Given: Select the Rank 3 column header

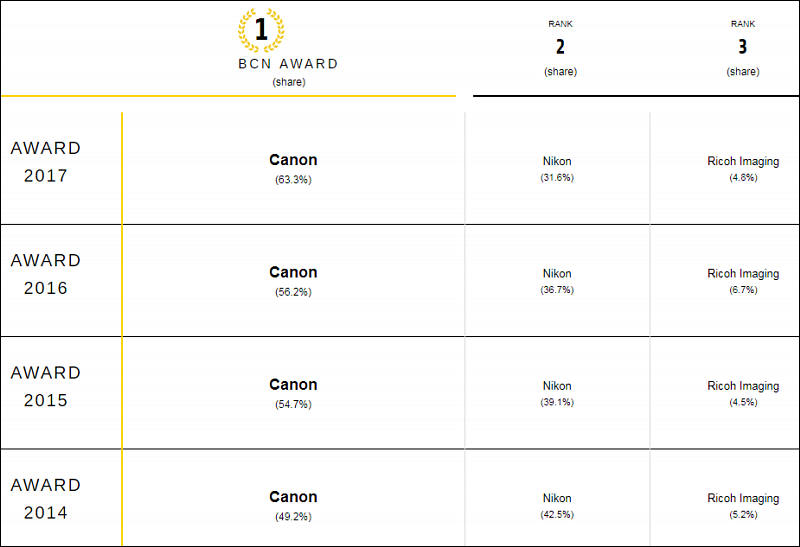Looking at the screenshot, I should coord(743,47).
